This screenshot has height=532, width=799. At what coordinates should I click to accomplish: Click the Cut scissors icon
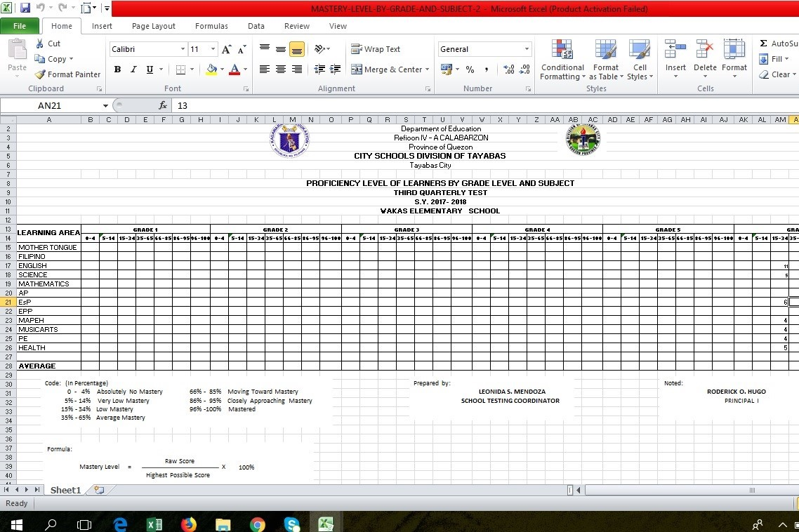click(x=40, y=44)
